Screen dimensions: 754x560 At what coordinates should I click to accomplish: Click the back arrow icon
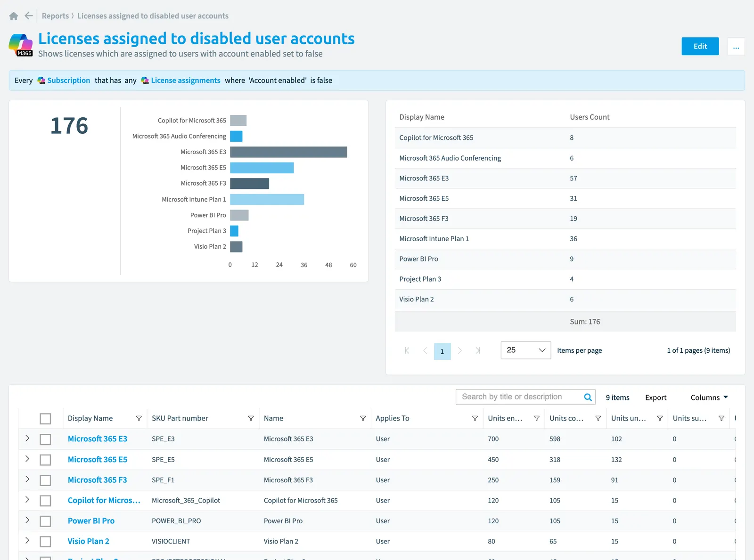29,16
